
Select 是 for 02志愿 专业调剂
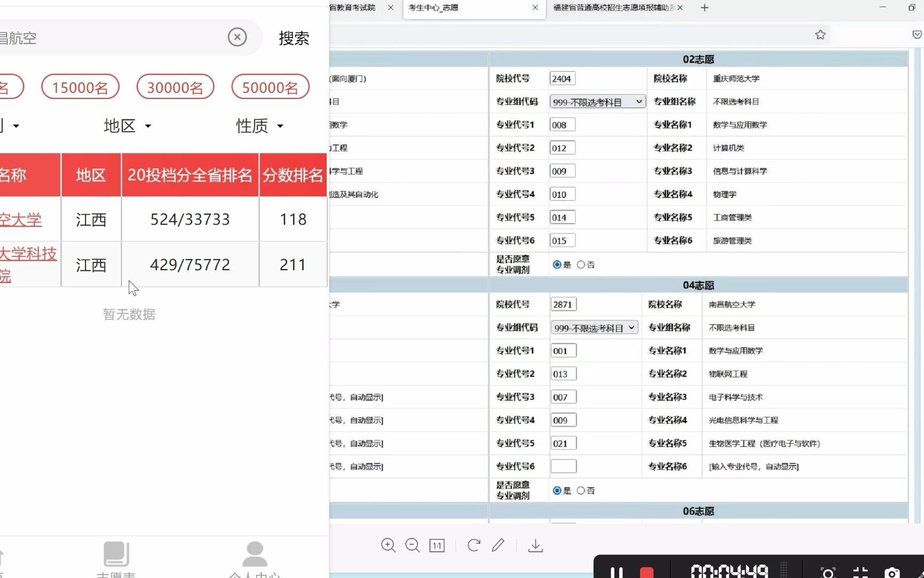(x=557, y=264)
